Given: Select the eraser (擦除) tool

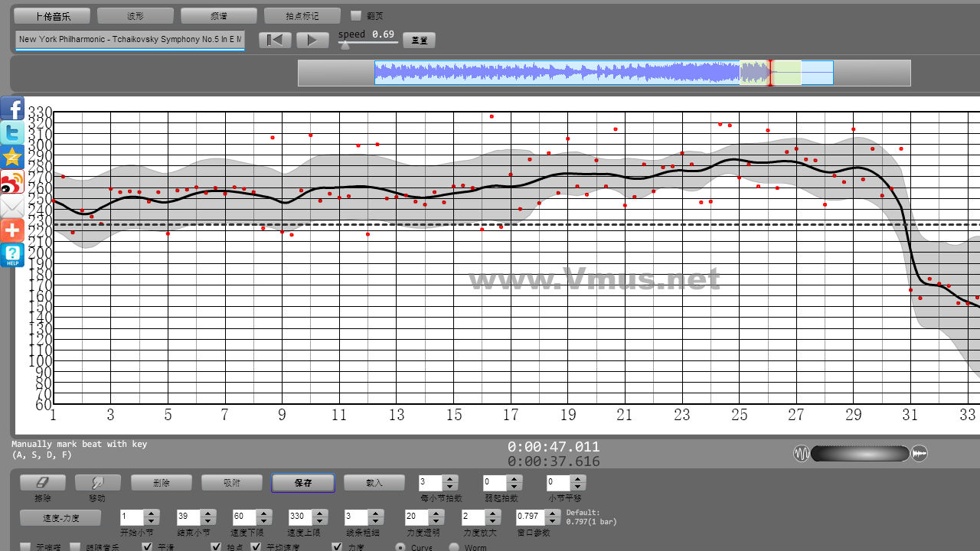Looking at the screenshot, I should tap(42, 483).
